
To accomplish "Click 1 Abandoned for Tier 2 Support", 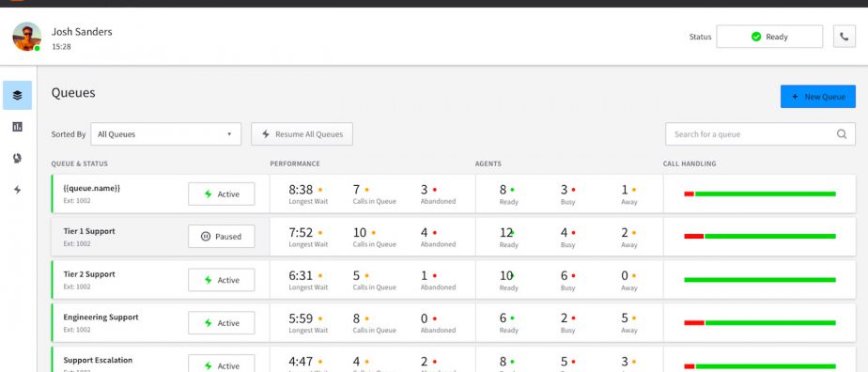I will (x=424, y=275).
